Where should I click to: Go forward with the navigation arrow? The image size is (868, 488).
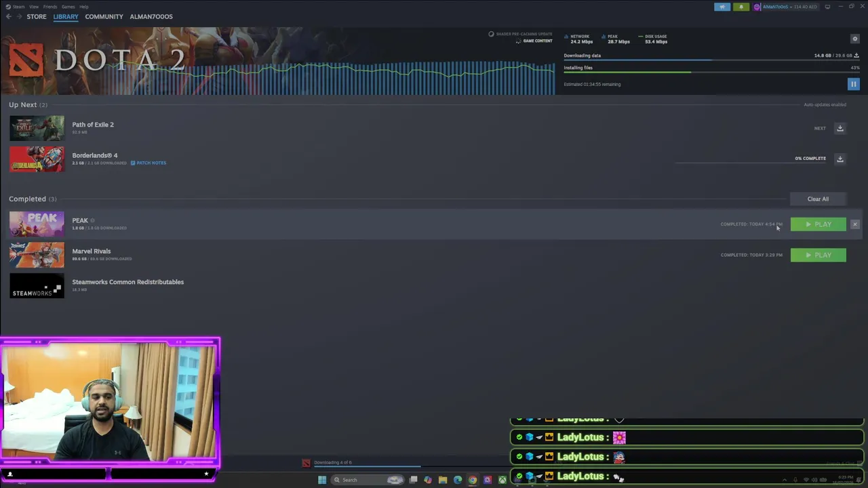[x=18, y=16]
